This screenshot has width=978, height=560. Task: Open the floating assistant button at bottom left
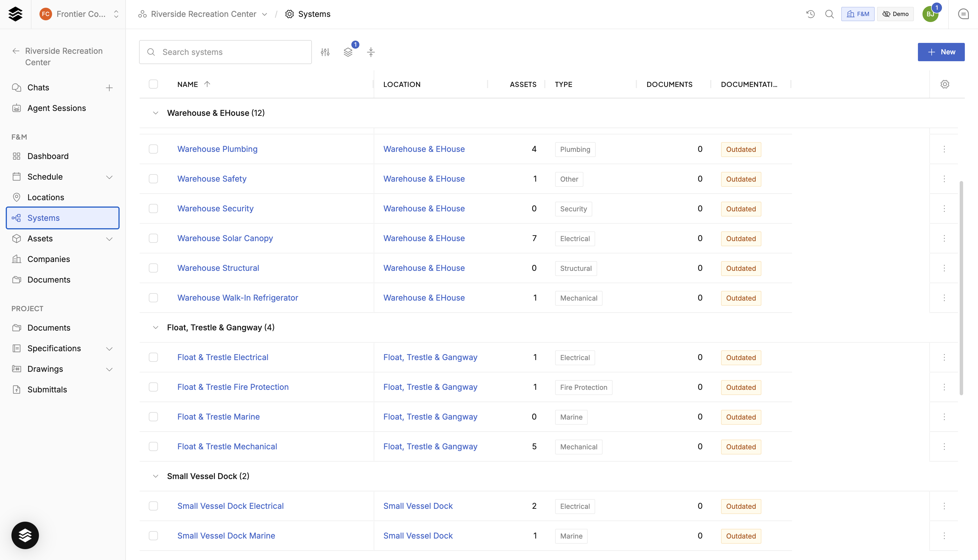[25, 535]
